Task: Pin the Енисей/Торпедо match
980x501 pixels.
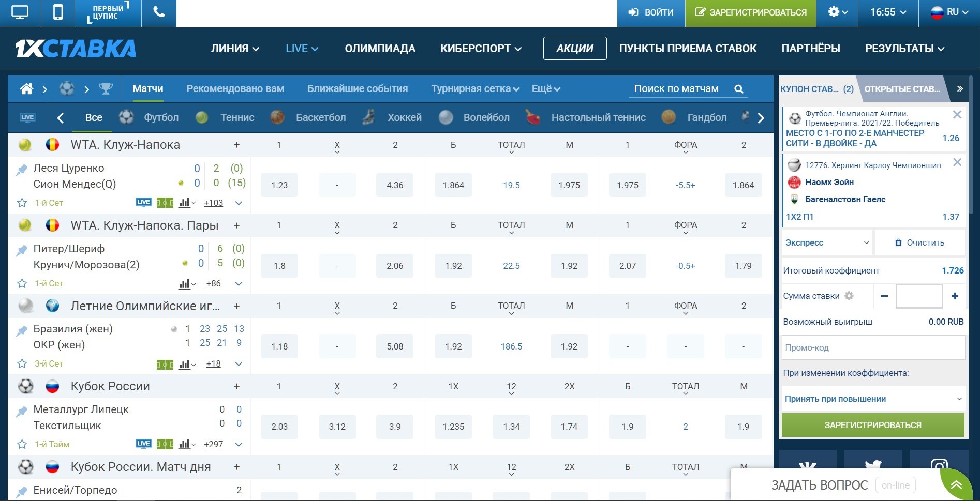Action: 22,491
